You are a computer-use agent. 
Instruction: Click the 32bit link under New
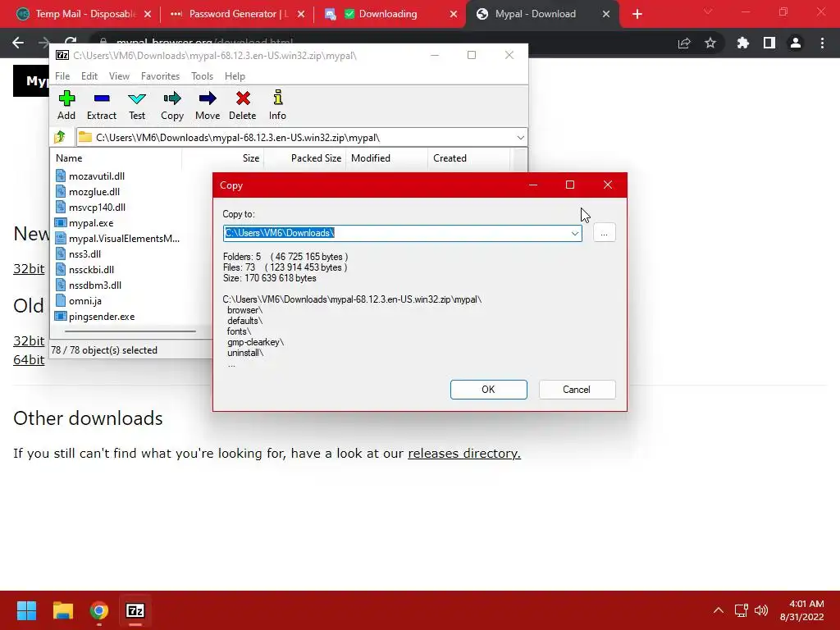[29, 268]
